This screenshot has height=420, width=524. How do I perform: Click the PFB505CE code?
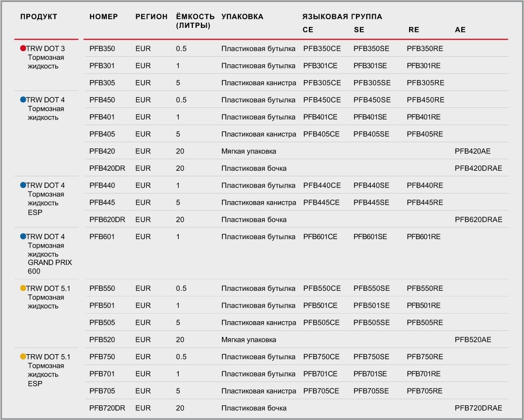coord(321,323)
